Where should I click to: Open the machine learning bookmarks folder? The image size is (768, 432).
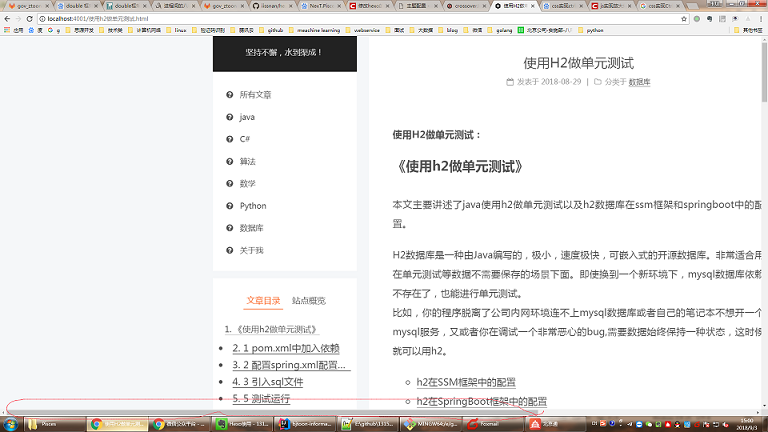pos(313,30)
